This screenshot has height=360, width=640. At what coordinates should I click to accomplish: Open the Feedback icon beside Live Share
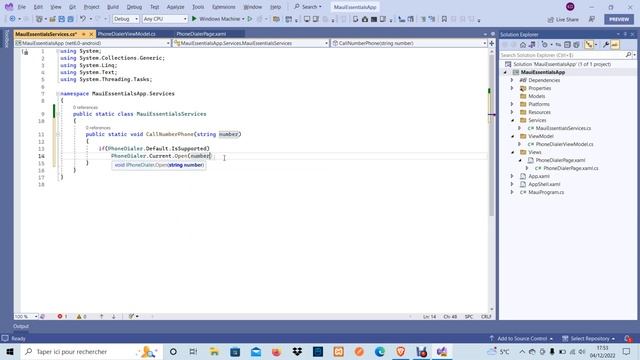592,19
